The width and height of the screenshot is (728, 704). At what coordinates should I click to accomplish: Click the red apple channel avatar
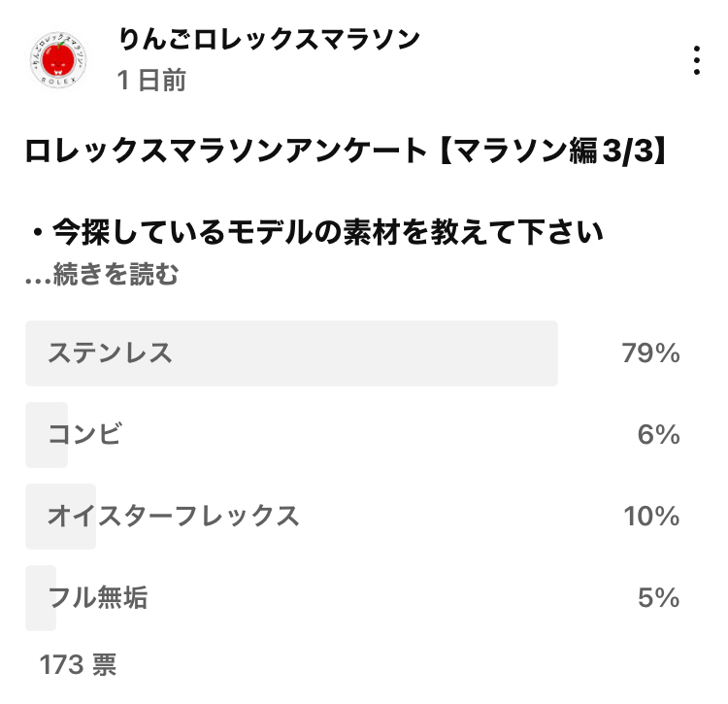[58, 60]
